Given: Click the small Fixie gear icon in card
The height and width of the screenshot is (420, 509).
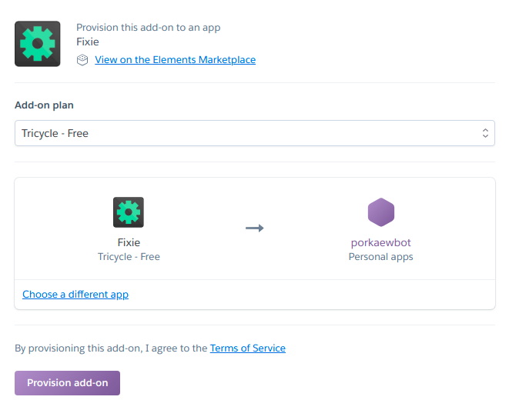Looking at the screenshot, I should click(x=129, y=212).
